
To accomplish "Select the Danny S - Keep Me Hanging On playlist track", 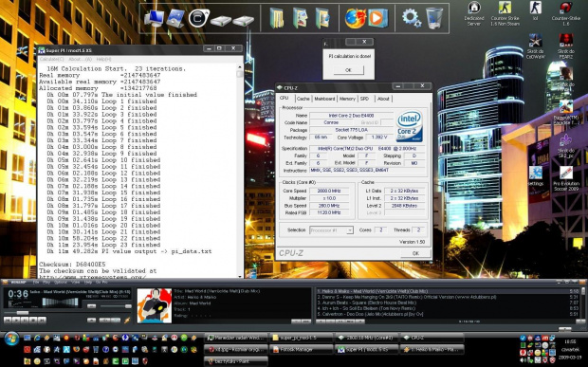I will (x=449, y=297).
